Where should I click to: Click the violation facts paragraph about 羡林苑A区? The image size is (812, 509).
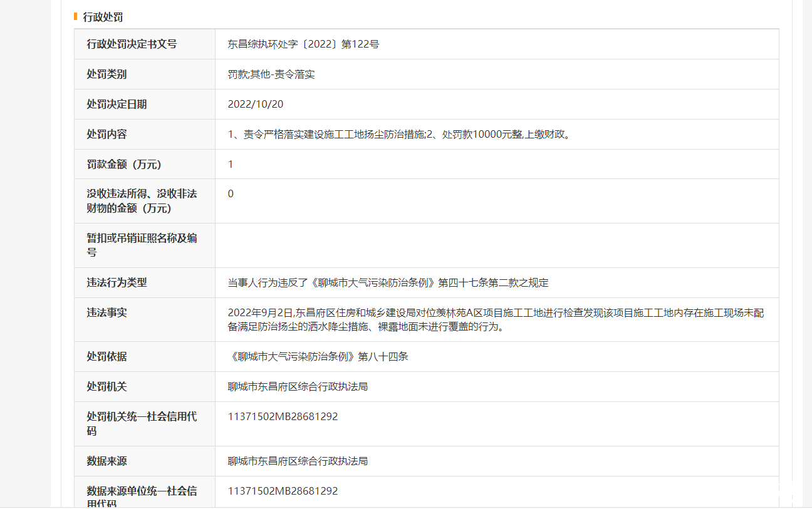pos(496,319)
